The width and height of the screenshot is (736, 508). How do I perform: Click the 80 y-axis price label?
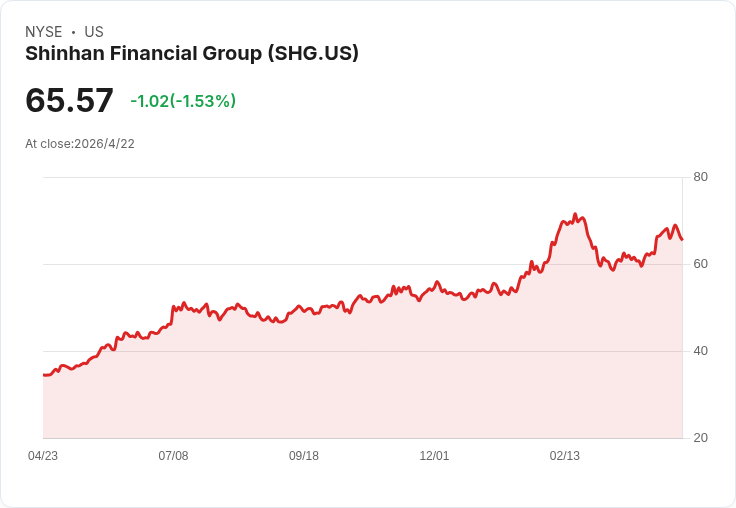(700, 177)
